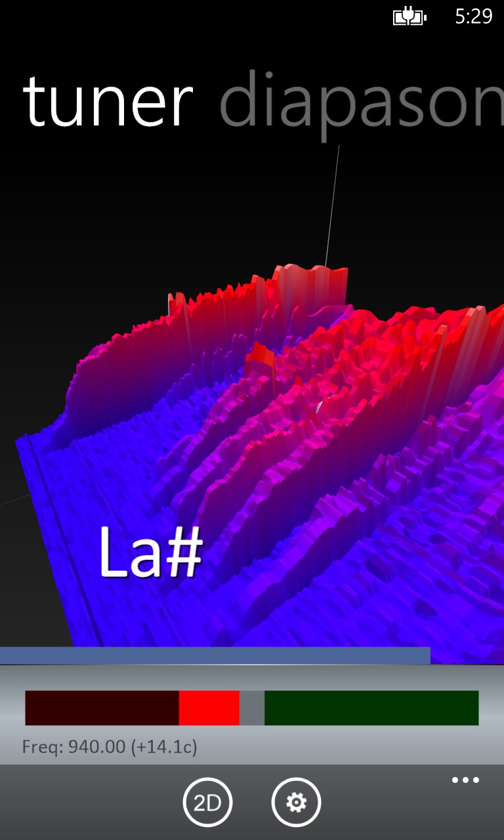Screen dimensions: 504x840
Task: Click the gray center marker of tuning meter
Action: [x=252, y=707]
